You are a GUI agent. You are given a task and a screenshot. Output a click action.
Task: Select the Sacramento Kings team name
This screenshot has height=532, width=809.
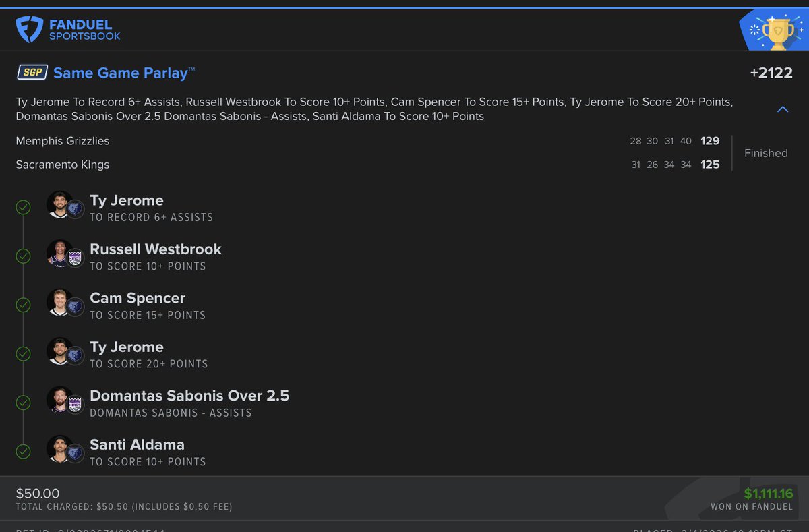[x=63, y=165]
